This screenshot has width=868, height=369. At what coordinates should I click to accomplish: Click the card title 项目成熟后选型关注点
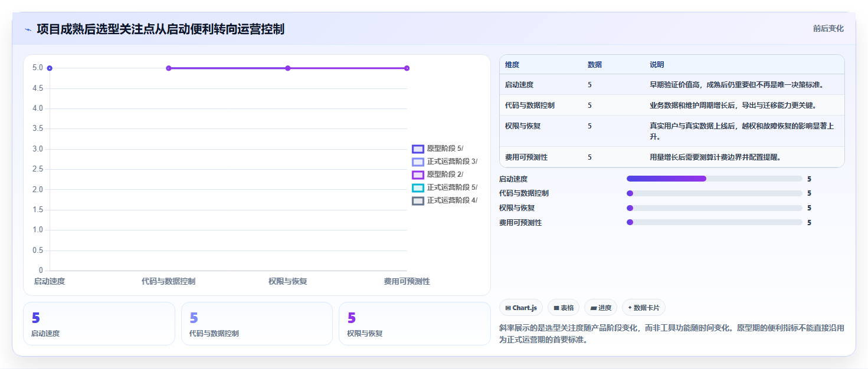tap(161, 29)
